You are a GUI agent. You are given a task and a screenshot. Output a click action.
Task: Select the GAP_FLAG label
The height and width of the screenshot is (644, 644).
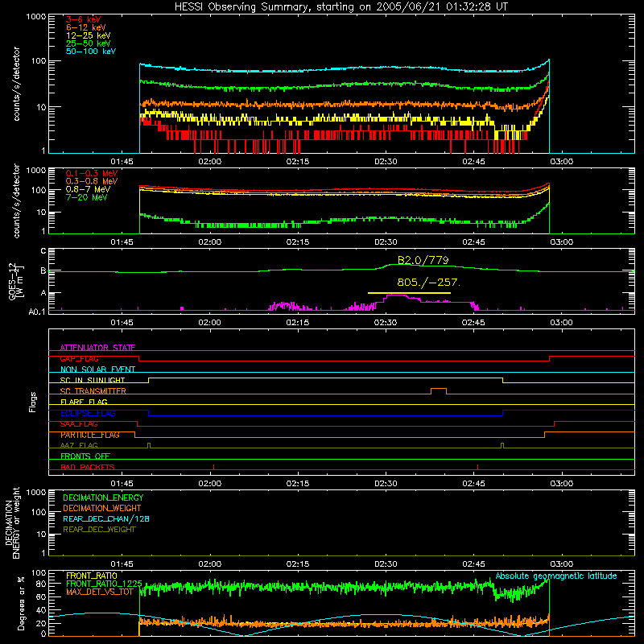click(79, 358)
